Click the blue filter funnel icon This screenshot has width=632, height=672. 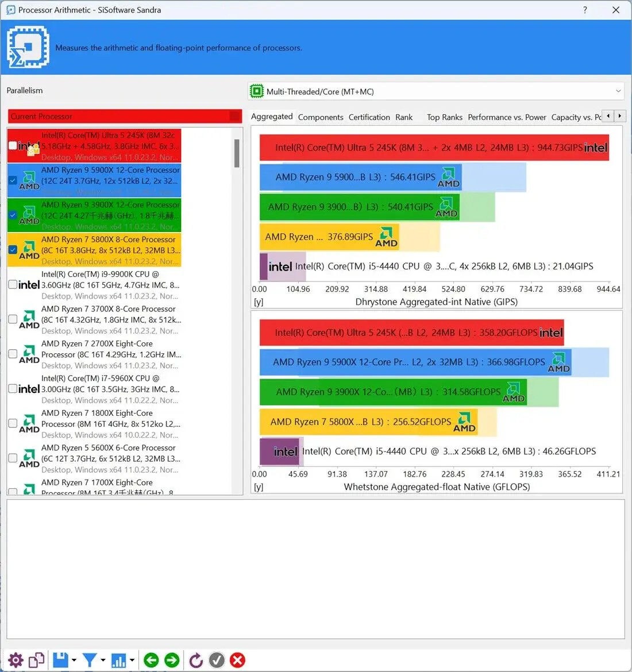point(90,660)
